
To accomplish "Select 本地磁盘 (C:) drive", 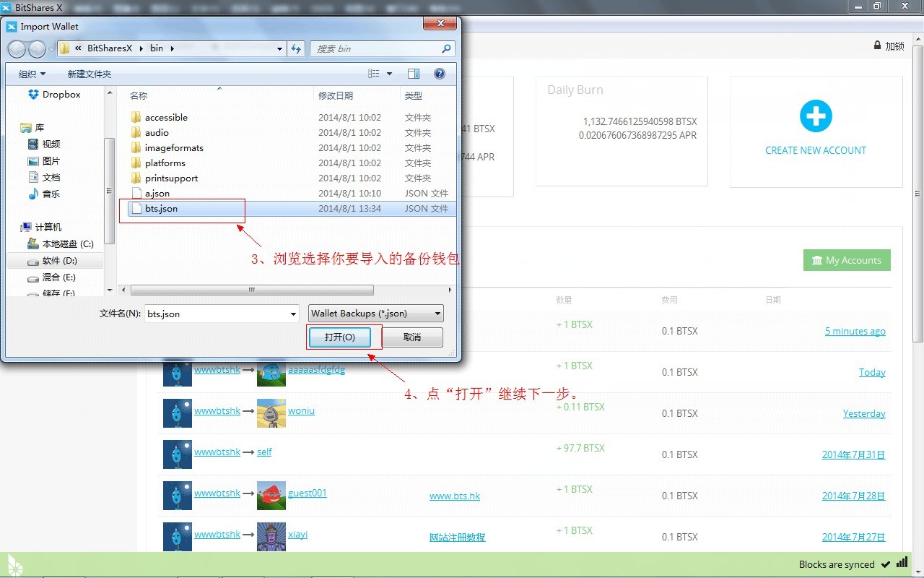I will (x=61, y=244).
